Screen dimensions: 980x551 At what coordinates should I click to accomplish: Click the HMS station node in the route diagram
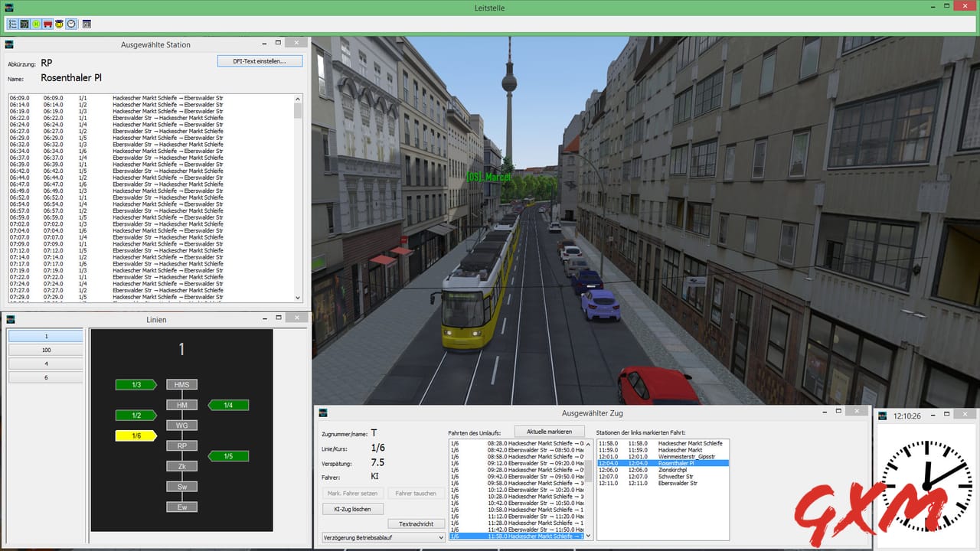181,384
